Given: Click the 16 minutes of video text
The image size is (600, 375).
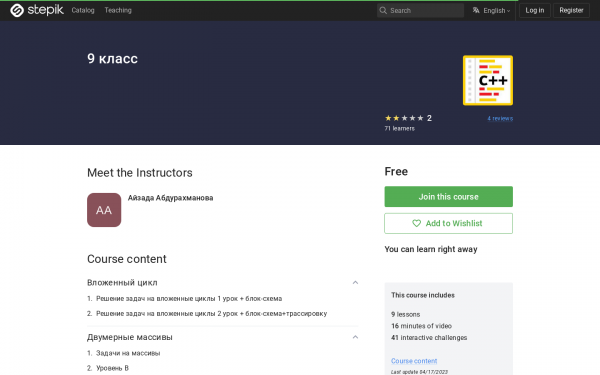Looking at the screenshot, I should (x=421, y=326).
